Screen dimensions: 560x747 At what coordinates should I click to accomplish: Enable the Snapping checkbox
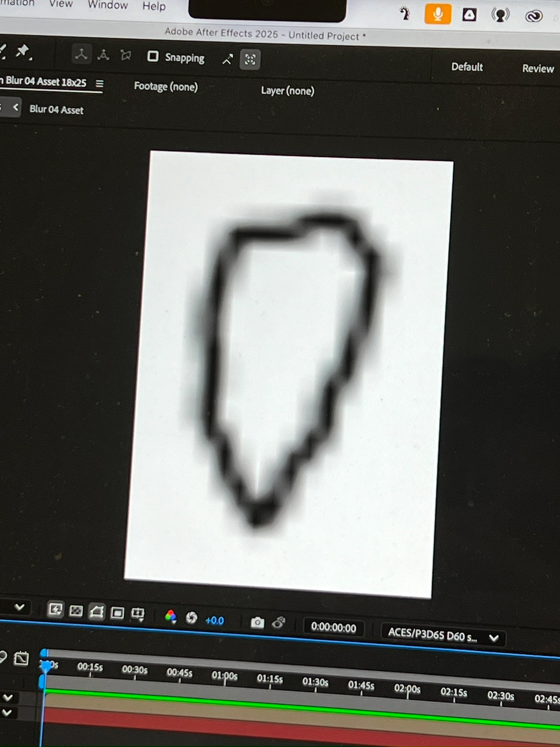click(x=153, y=57)
